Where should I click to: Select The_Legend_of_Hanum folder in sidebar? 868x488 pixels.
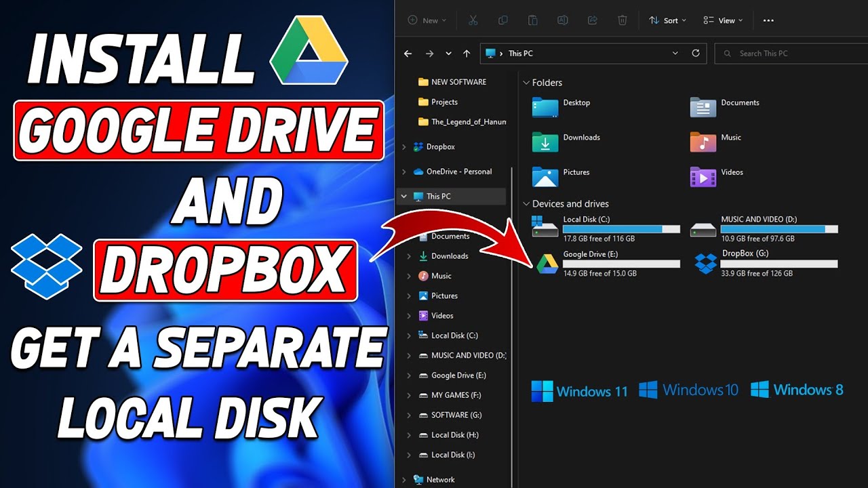[x=462, y=122]
